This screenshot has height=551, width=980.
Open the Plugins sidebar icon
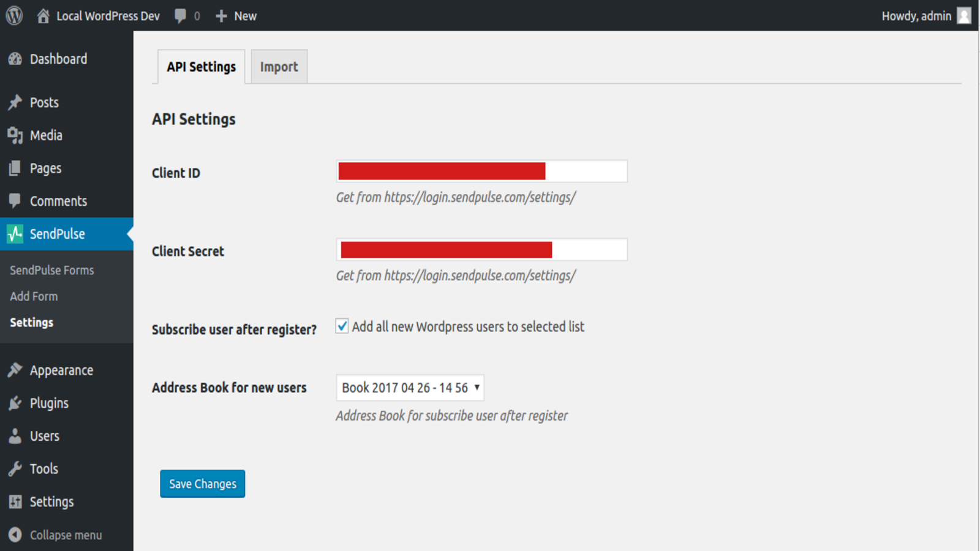pos(15,403)
